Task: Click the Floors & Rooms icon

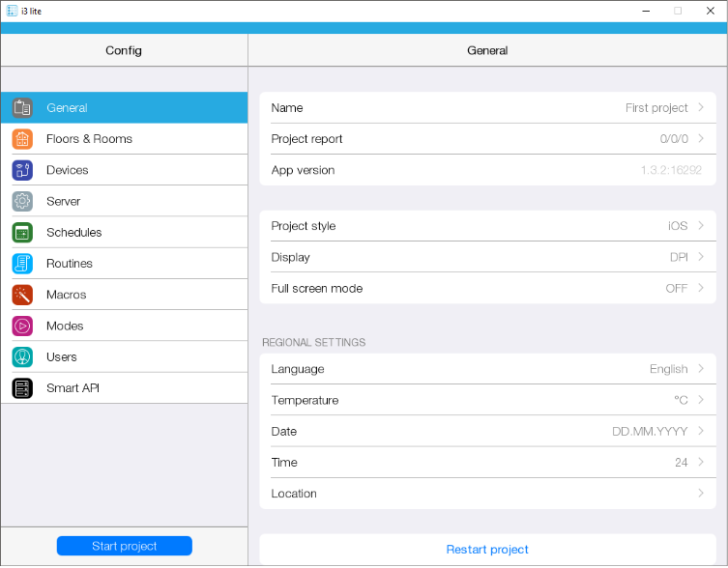Action: tap(22, 139)
